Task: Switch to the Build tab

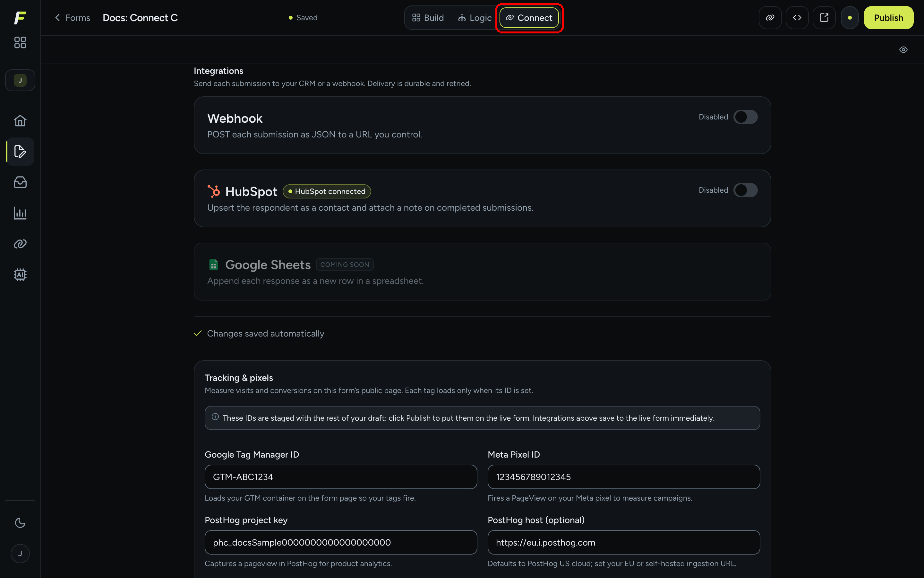Action: click(x=428, y=18)
